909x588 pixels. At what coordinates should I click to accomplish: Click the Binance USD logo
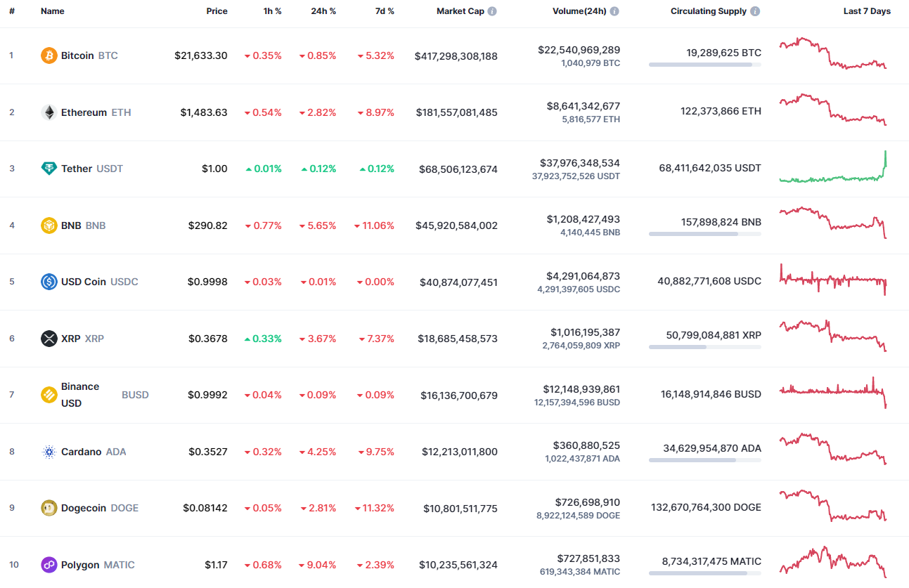tap(48, 394)
